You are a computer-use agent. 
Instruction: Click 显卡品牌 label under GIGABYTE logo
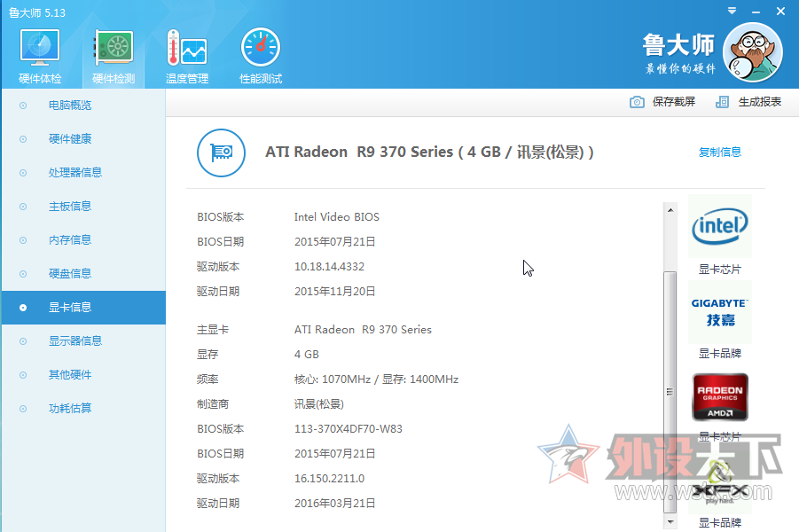[x=719, y=353]
